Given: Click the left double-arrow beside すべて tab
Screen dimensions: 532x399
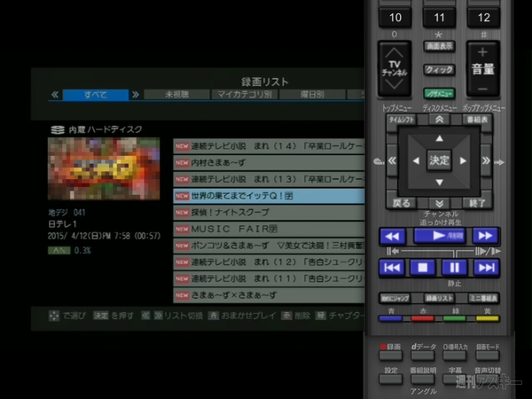Looking at the screenshot, I should coord(55,95).
